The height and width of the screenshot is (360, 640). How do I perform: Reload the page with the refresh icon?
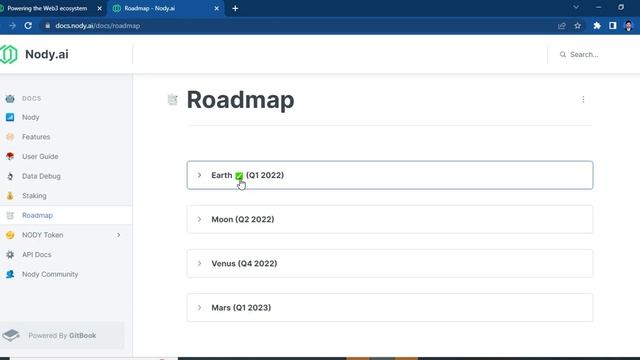pyautogui.click(x=28, y=25)
